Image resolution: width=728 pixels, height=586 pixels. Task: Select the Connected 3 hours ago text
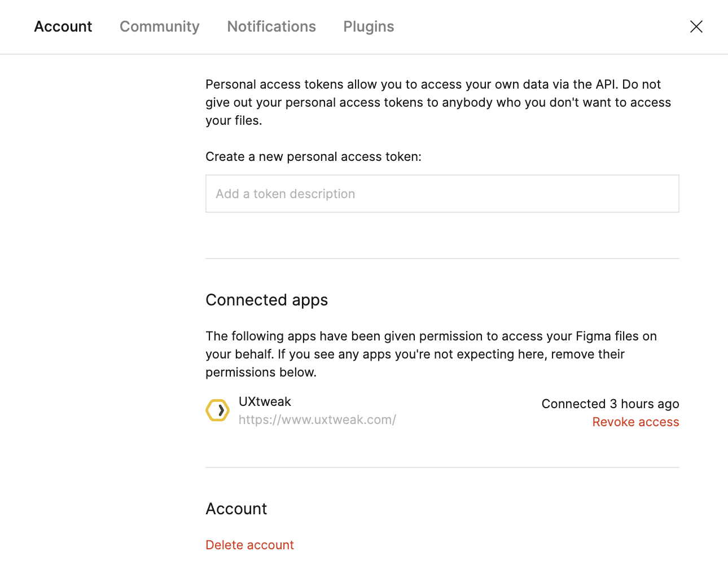pos(610,404)
